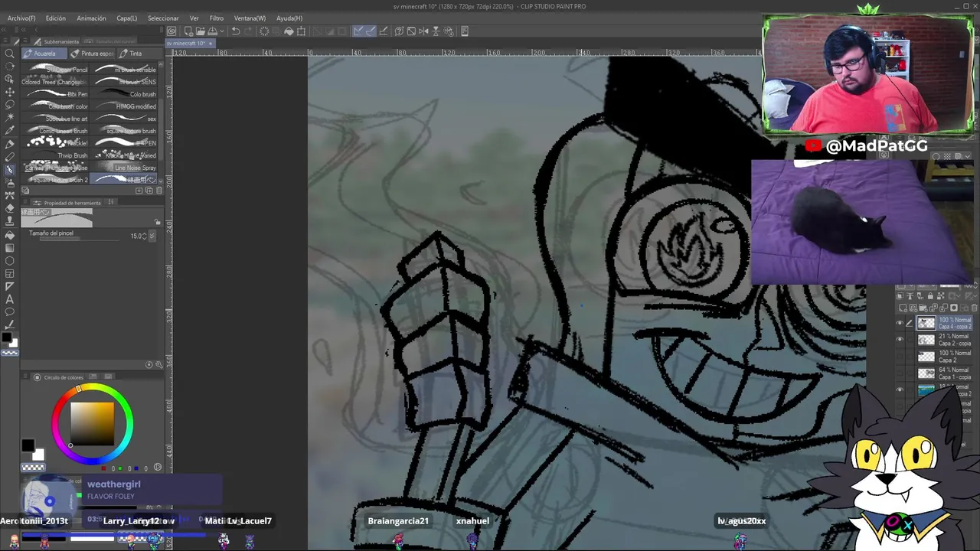Choose the Bibi Pen brush

click(56, 94)
